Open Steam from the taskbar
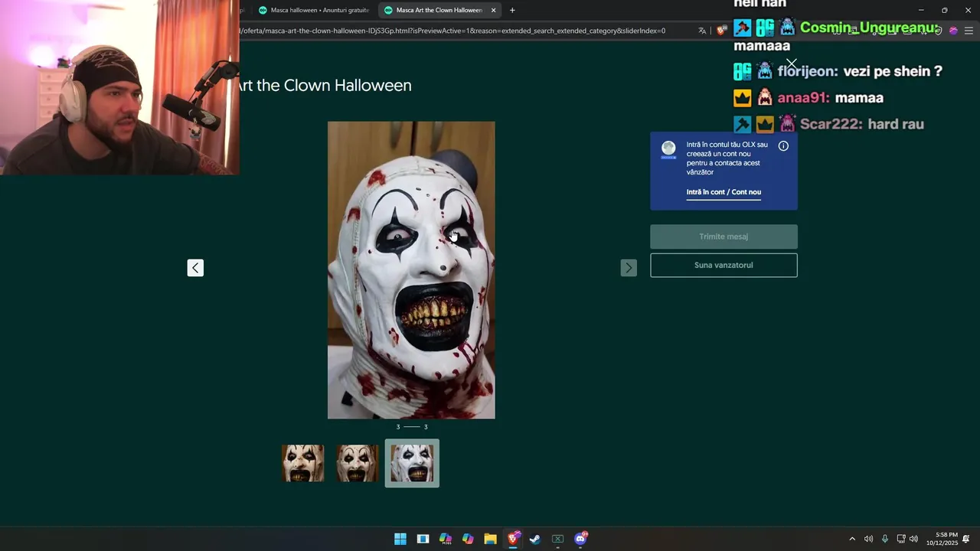The image size is (980, 551). coord(535,539)
